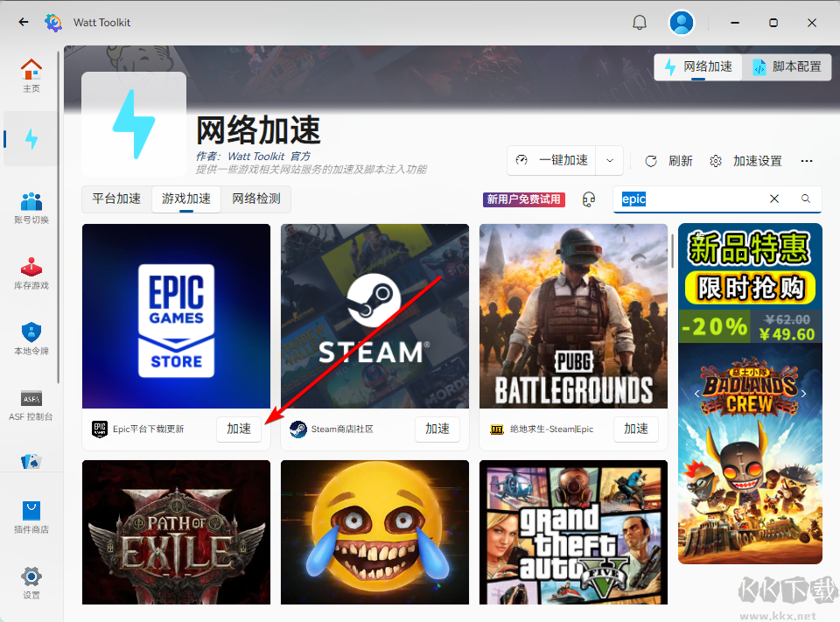This screenshot has width=840, height=622.
Task: Click the 刷新 refresh button
Action: 668,161
